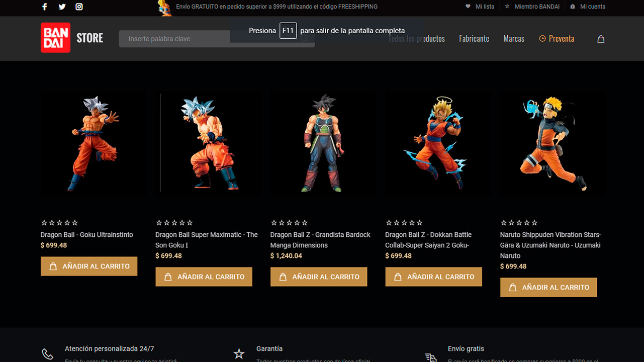Viewport: 644px width, 362px height.
Task: Open the Preventa menu item
Action: 557,39
